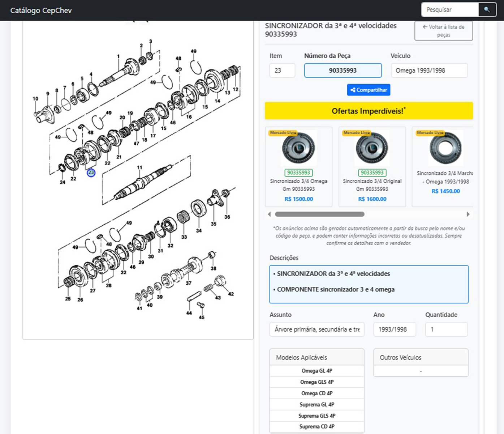This screenshot has height=434, width=504.
Task: Select Omega GL 4P in applicable models
Action: [x=317, y=371]
